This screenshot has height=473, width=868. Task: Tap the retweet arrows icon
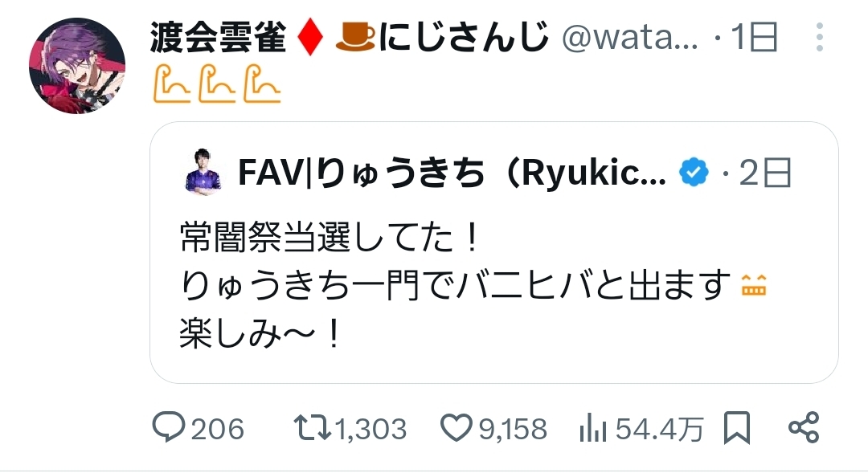point(312,428)
